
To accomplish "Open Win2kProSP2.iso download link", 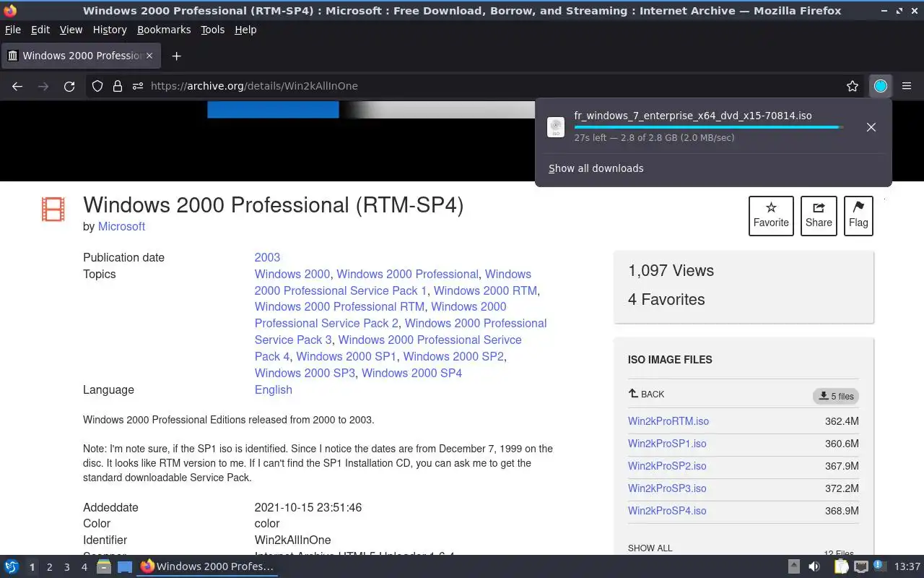I will [x=667, y=466].
